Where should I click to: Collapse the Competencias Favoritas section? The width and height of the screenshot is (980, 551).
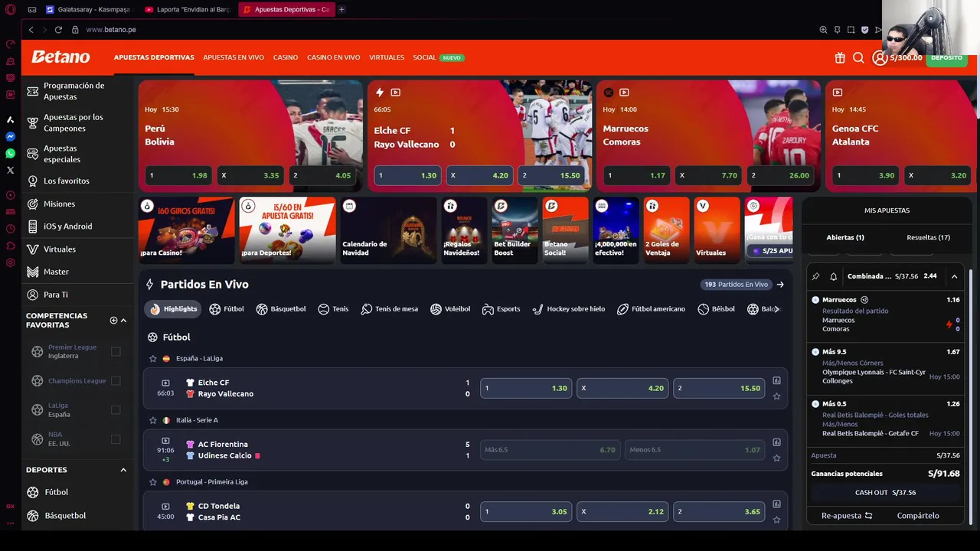123,320
